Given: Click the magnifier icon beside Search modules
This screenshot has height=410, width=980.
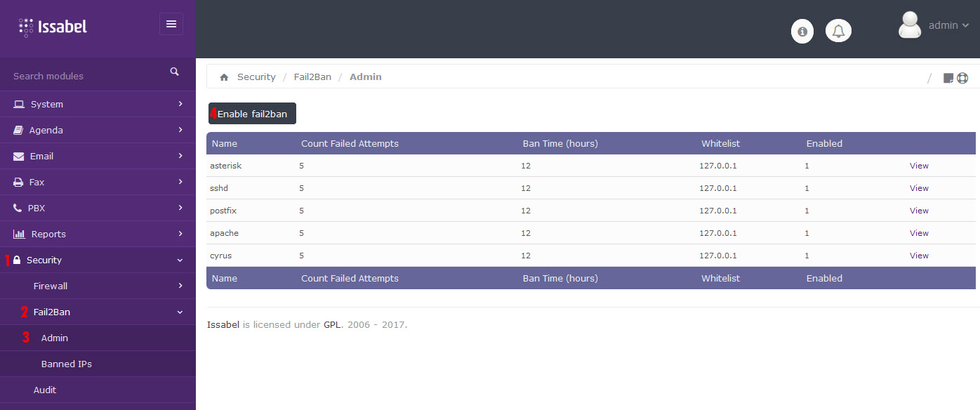Looking at the screenshot, I should tap(175, 72).
